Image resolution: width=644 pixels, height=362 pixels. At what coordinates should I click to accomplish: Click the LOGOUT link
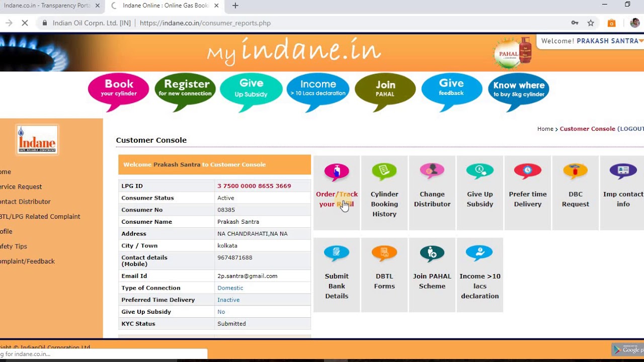click(632, 129)
